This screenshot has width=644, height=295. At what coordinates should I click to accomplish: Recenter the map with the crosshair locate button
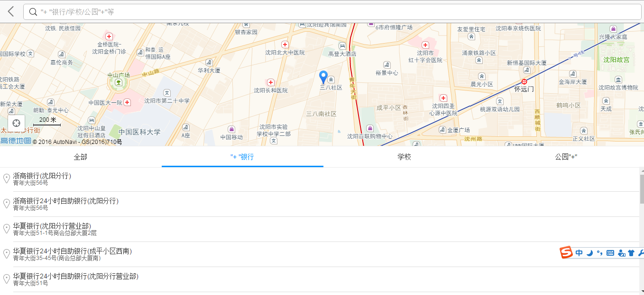click(17, 123)
